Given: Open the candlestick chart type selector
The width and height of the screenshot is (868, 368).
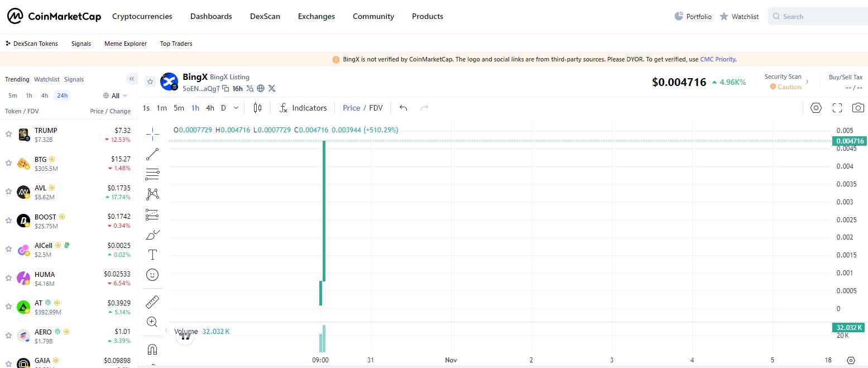Looking at the screenshot, I should pos(257,108).
